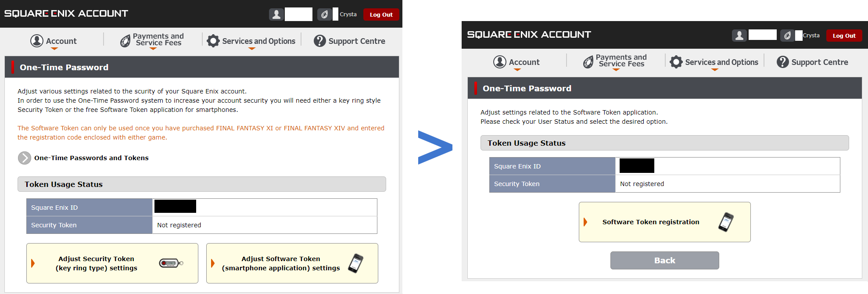The height and width of the screenshot is (294, 868).
Task: Click user profile icon in right header
Action: (739, 36)
